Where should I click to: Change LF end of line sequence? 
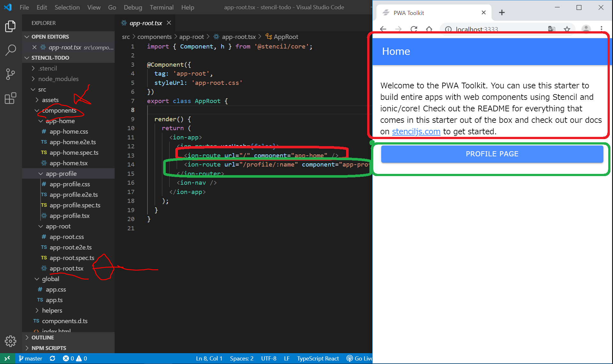[x=287, y=359]
